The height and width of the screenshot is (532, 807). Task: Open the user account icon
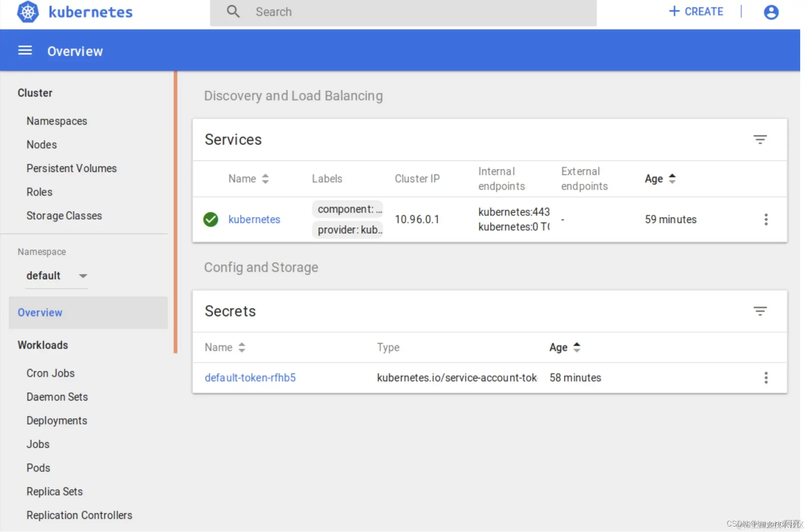click(771, 12)
